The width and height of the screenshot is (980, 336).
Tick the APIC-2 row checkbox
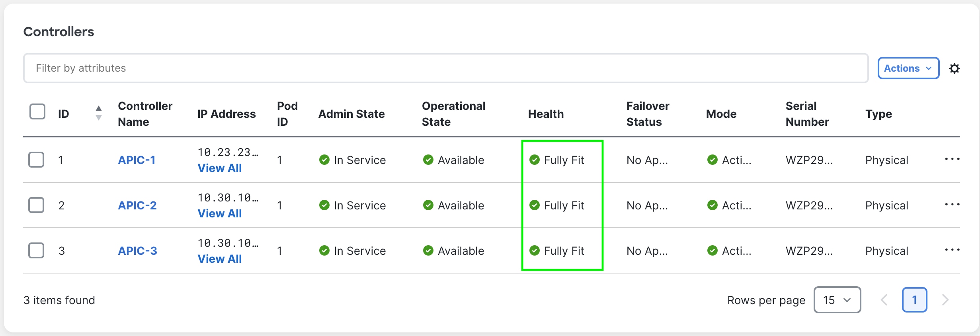click(36, 205)
